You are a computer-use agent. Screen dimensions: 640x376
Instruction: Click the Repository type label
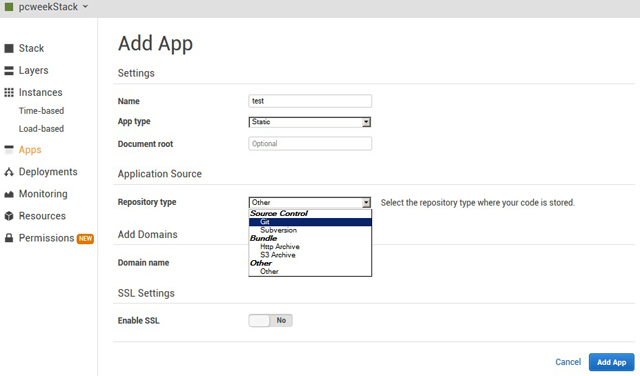click(147, 202)
